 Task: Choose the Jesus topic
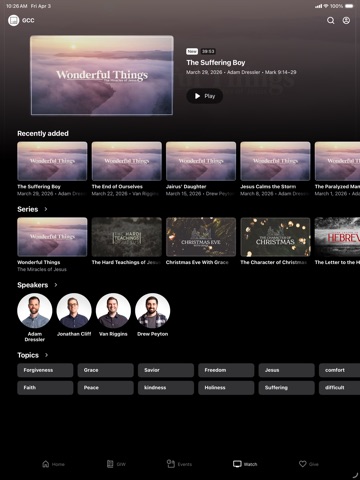click(x=287, y=370)
